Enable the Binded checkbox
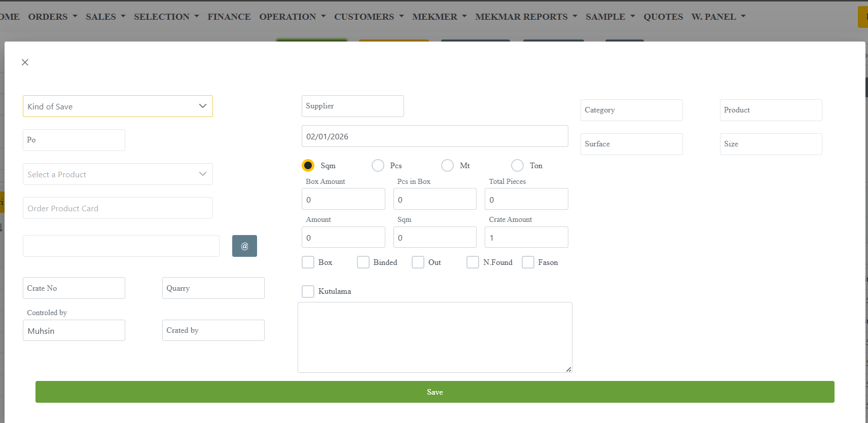The image size is (868, 423). 363,262
